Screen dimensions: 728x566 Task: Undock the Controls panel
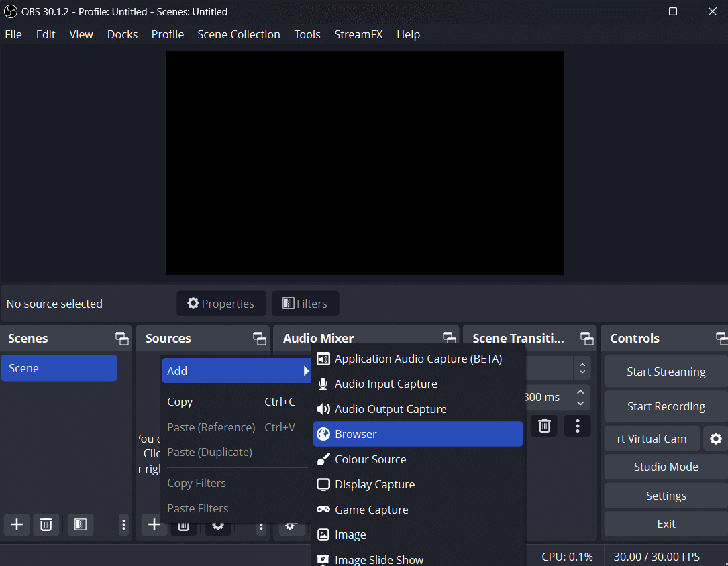tap(722, 339)
